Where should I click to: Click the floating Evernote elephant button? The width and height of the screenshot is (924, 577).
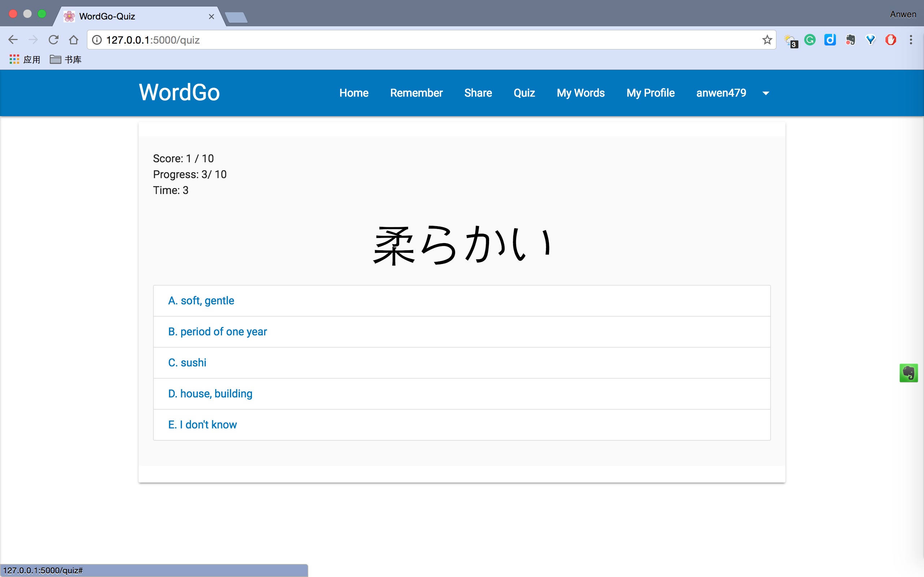908,373
